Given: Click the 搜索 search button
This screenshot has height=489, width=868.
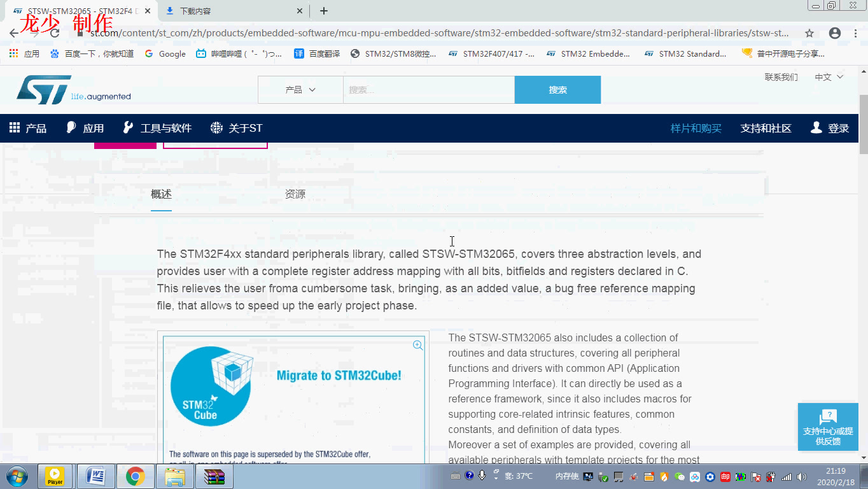Looking at the screenshot, I should click(x=557, y=89).
